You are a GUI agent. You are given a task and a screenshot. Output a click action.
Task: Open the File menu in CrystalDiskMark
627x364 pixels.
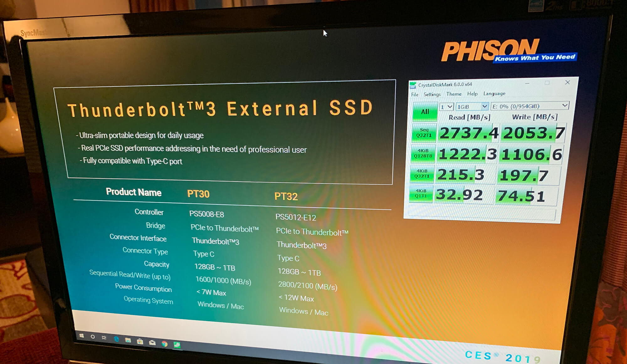(x=415, y=95)
